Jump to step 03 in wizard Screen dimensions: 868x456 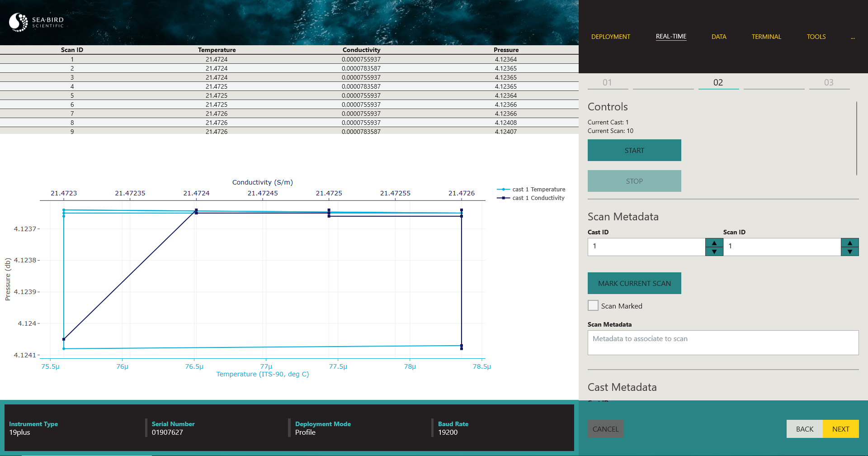[x=829, y=82]
